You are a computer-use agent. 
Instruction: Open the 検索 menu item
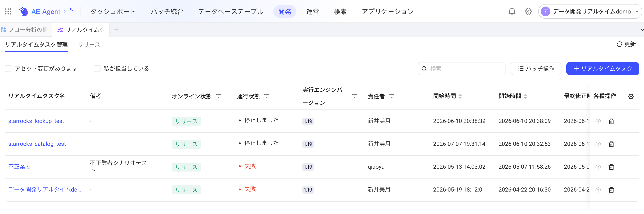[x=340, y=11]
